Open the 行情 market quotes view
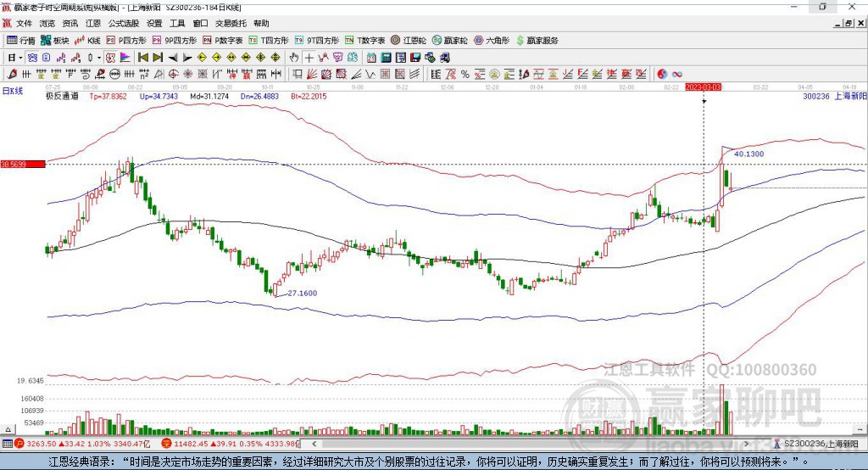Image resolution: width=868 pixels, height=470 pixels. coord(20,41)
